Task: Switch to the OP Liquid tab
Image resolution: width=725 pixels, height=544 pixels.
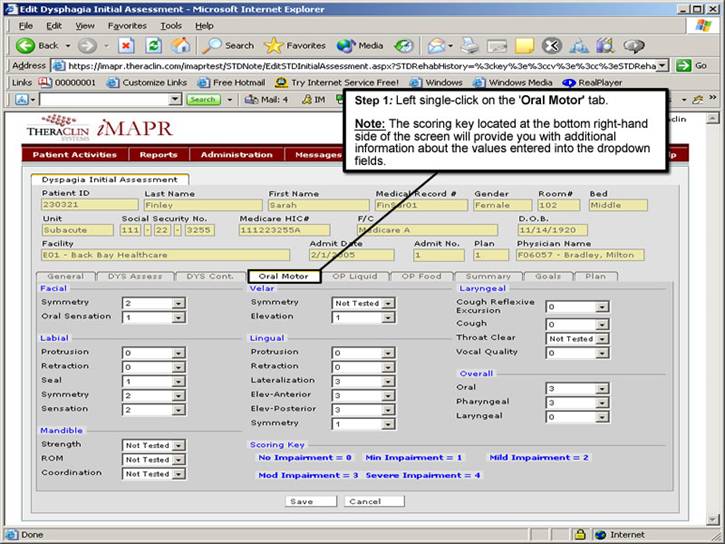Action: pos(354,276)
